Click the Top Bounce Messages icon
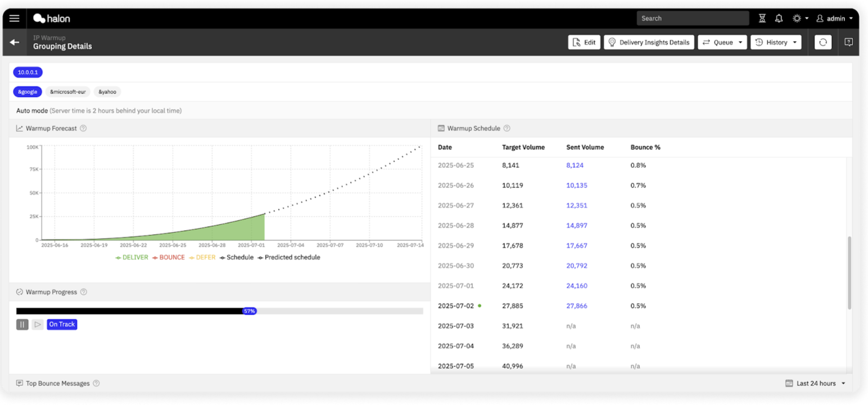 tap(20, 383)
